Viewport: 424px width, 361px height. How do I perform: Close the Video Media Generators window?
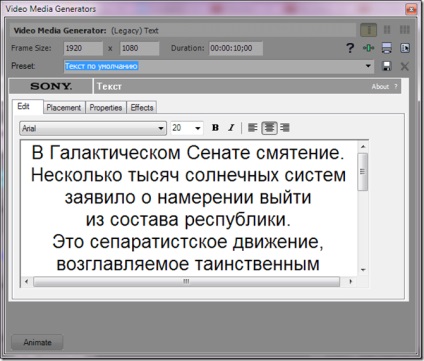click(411, 9)
